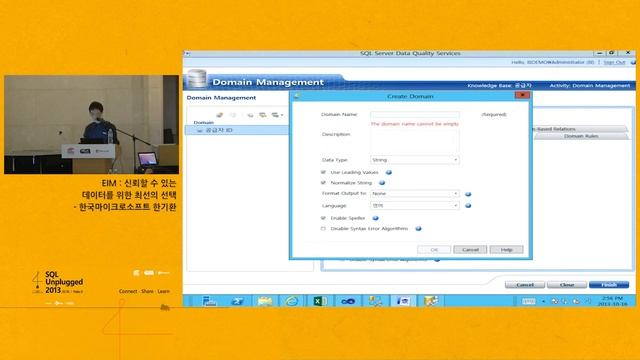This screenshot has height=360, width=640.
Task: Toggle Use Leading Values checkbox
Action: 323,172
